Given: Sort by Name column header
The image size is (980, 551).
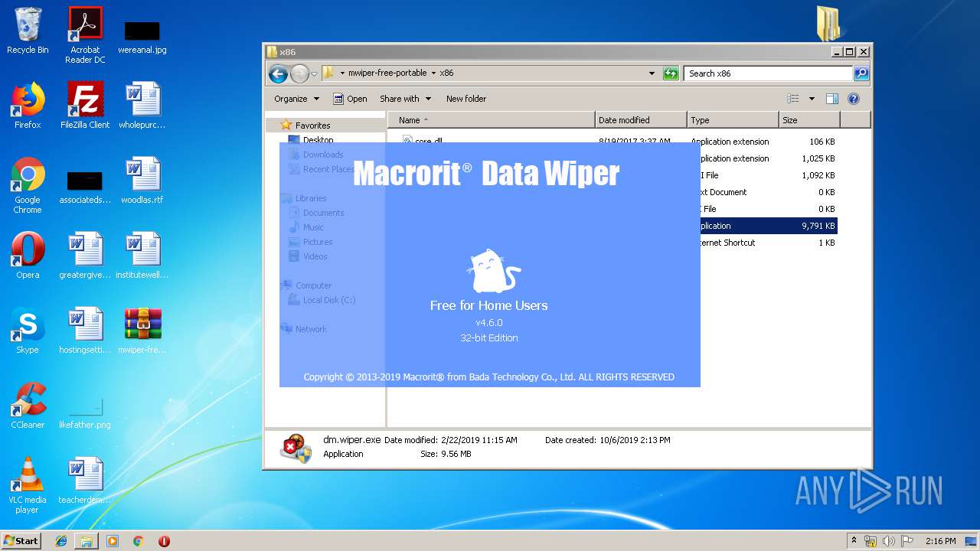Looking at the screenshot, I should (492, 120).
